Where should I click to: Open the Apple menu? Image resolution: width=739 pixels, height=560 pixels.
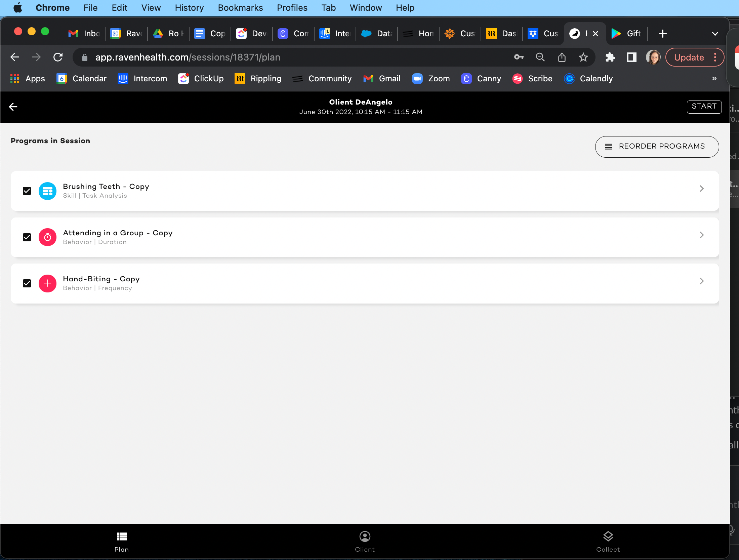pyautogui.click(x=18, y=7)
